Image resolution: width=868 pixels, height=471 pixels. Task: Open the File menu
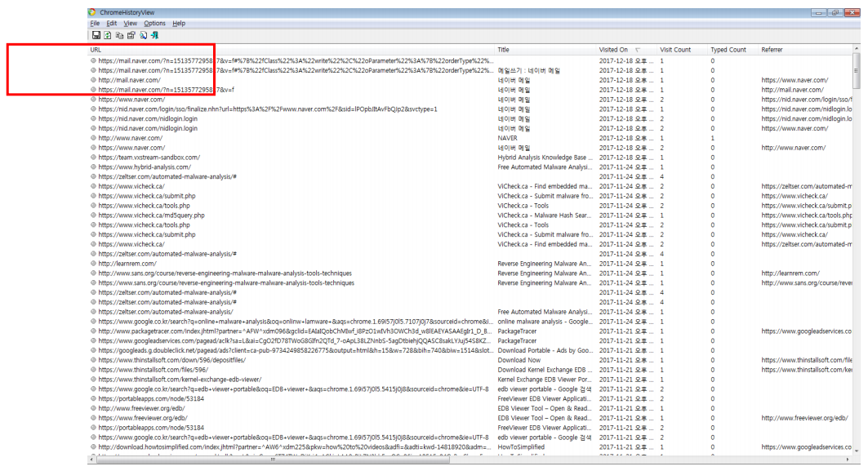(x=96, y=23)
